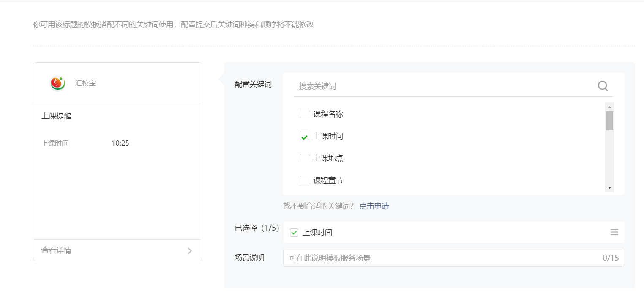Click the 汇校宝 logo icon
Viewport: 644px width, 291px height.
point(58,83)
